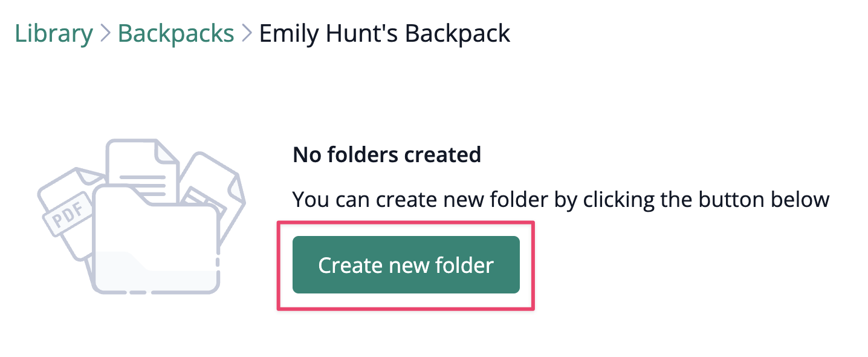Click the chevron before Emily Hunt's Backpack
Screen dimensions: 868x357
point(247,34)
